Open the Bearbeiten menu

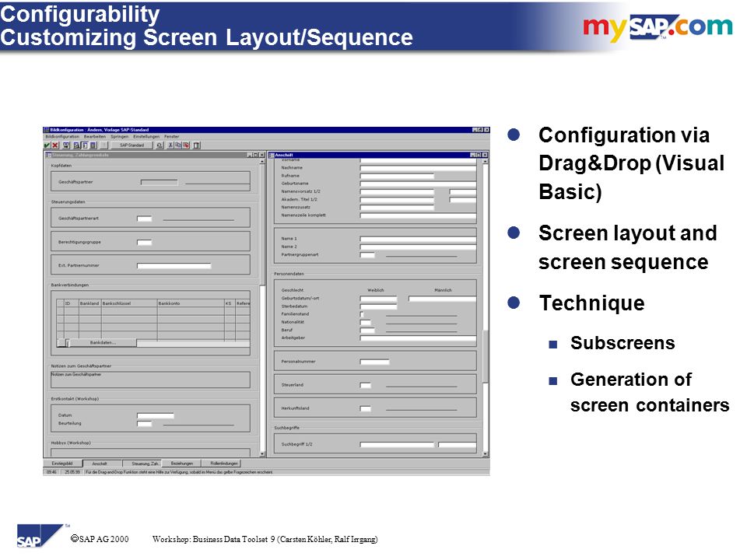tap(95, 137)
